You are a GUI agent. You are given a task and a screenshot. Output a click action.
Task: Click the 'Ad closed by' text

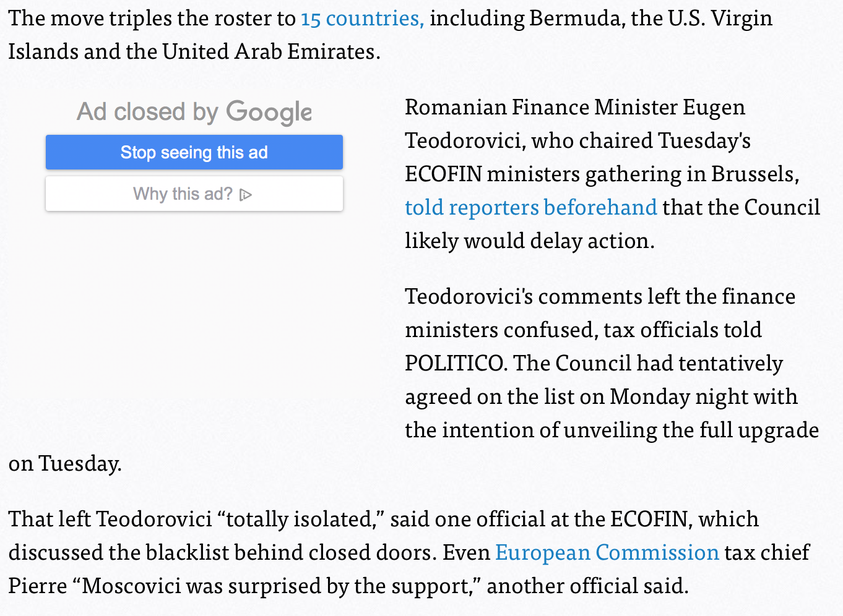[147, 112]
